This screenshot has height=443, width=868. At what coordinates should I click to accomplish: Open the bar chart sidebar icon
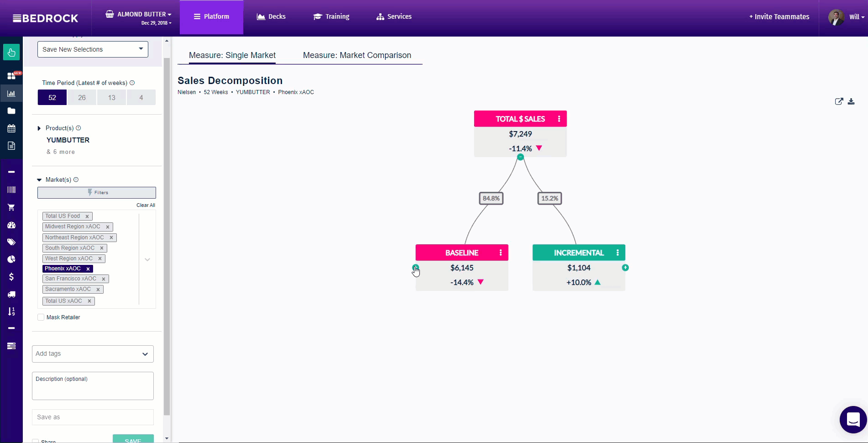click(11, 94)
